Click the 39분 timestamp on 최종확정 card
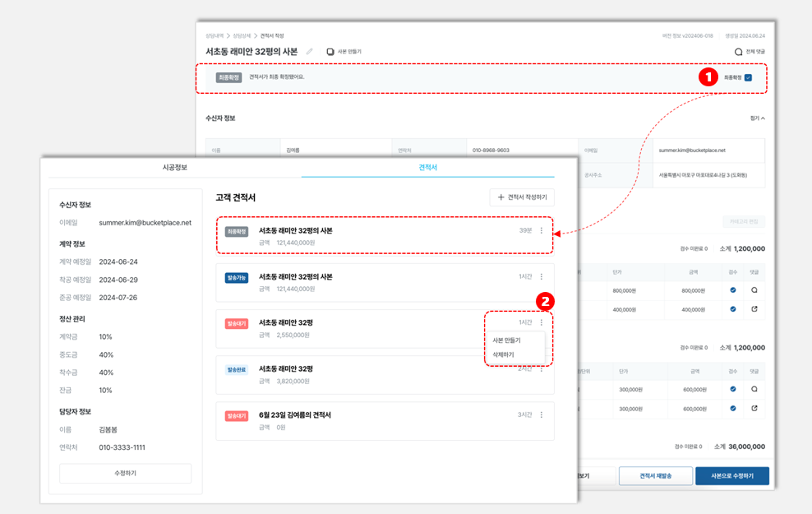Viewport: 812px width, 514px height. pos(525,230)
